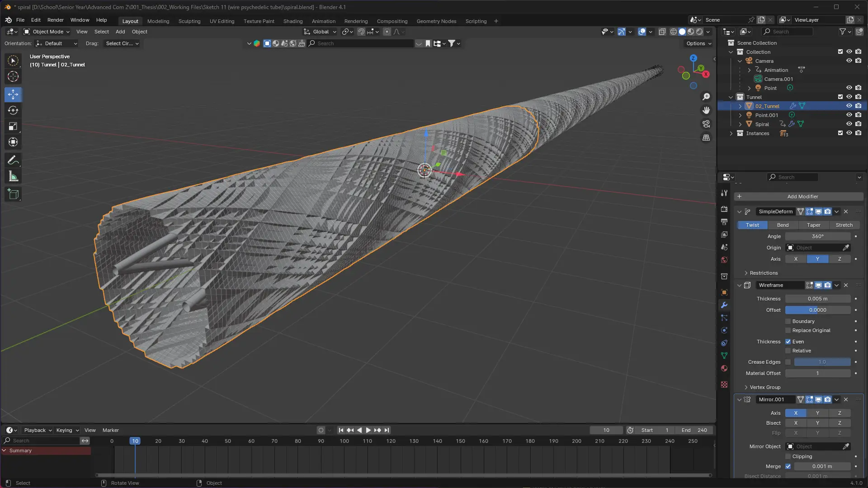The image size is (868, 488).
Task: Activate the Measure tool
Action: point(13,177)
